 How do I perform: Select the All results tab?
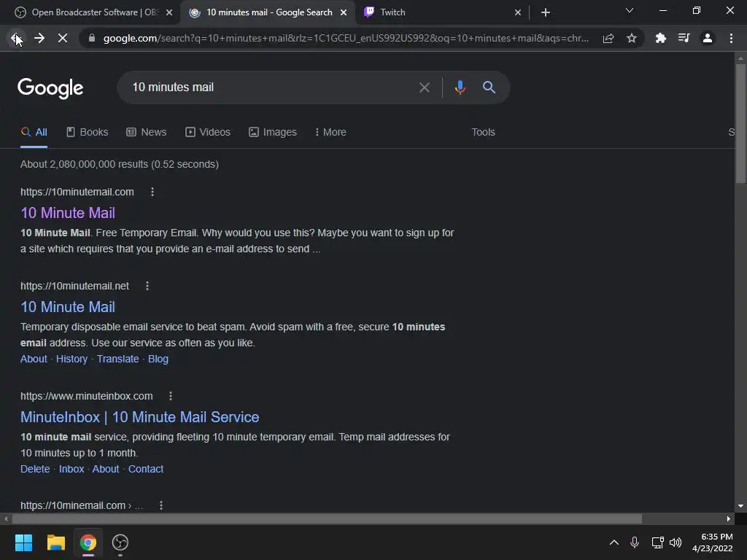click(x=34, y=133)
